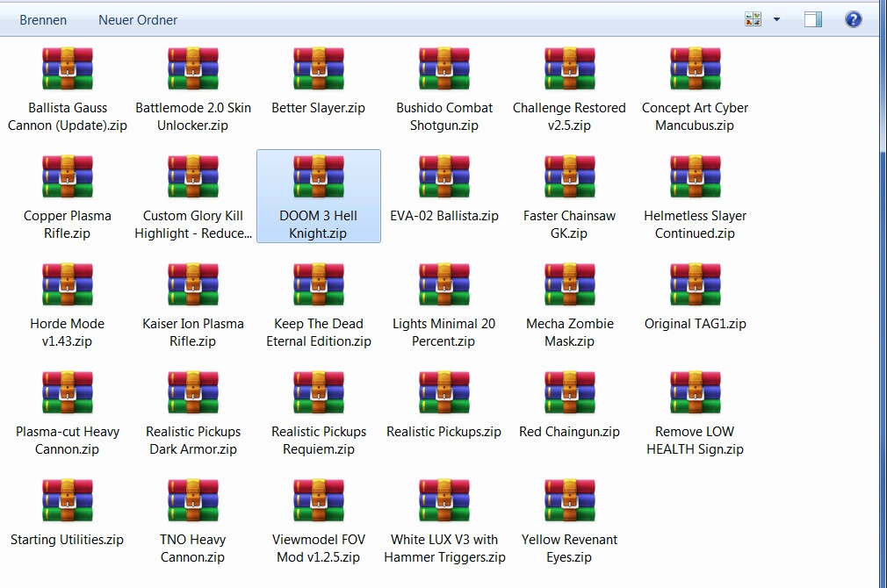
Task: Select the Yellow Revenant Eyes.zip archive icon
Action: tap(570, 501)
